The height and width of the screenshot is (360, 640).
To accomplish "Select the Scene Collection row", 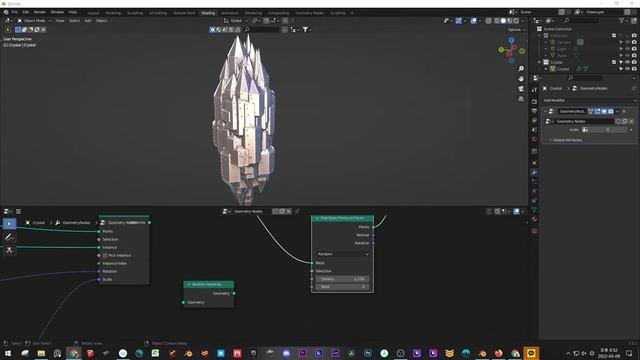I will [x=558, y=29].
